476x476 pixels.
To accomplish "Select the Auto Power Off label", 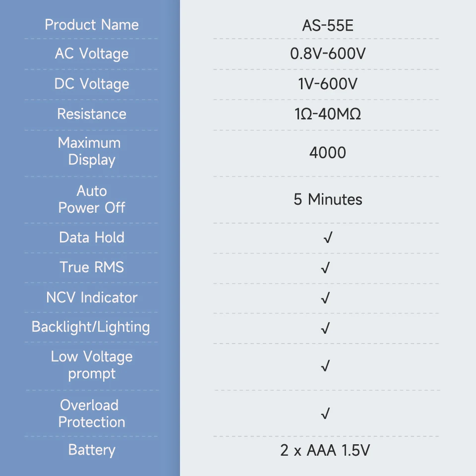I will (x=92, y=199).
